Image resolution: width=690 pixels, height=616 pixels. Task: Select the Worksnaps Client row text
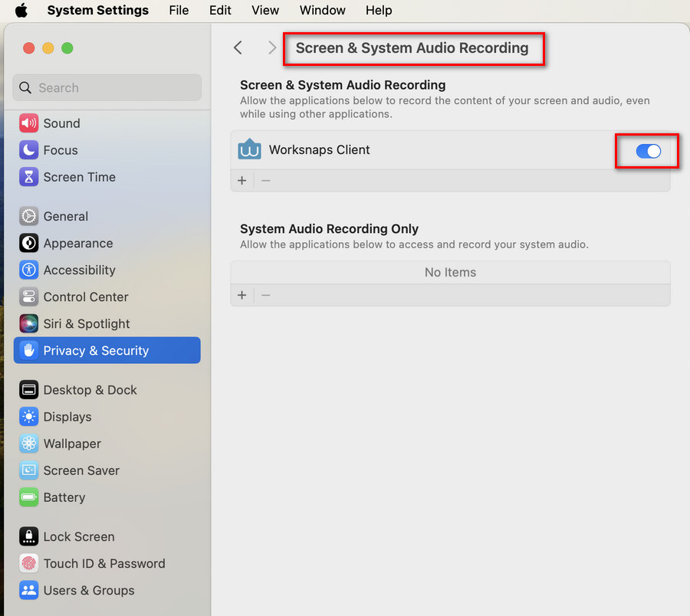[x=320, y=149]
